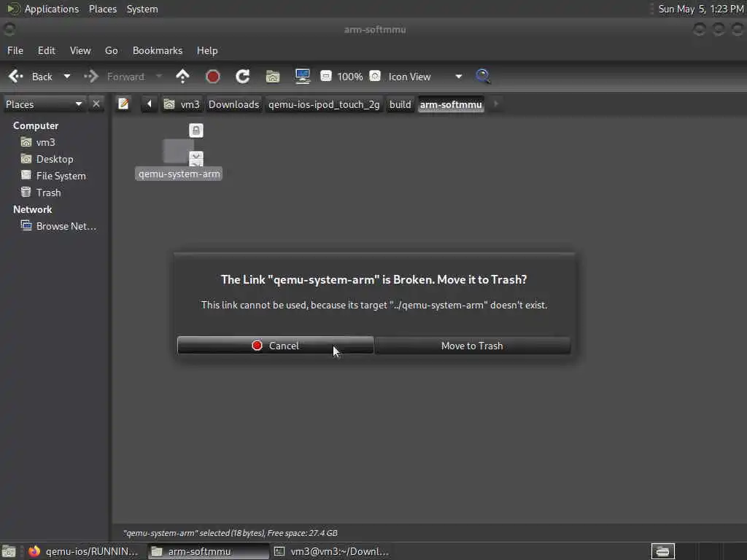747x560 pixels.
Task: Open the Back history dropdown arrow
Action: (66, 77)
